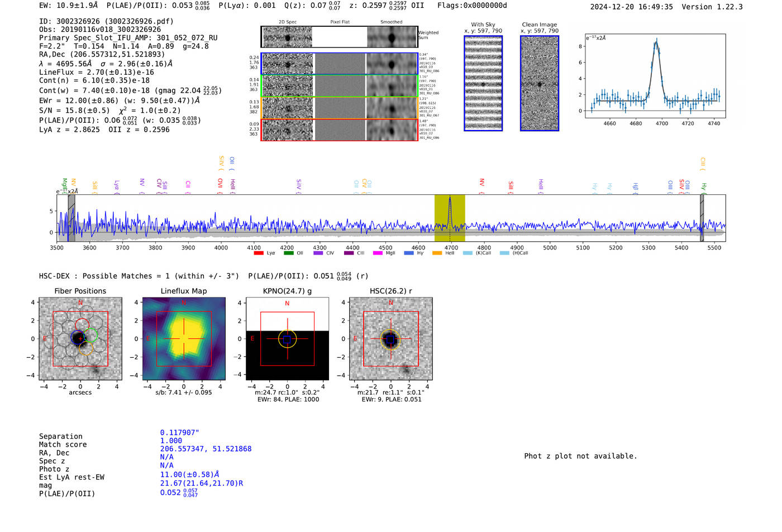Open the Lineflux Map panel
Screen dimensions: 782x532
pyautogui.click(x=184, y=339)
